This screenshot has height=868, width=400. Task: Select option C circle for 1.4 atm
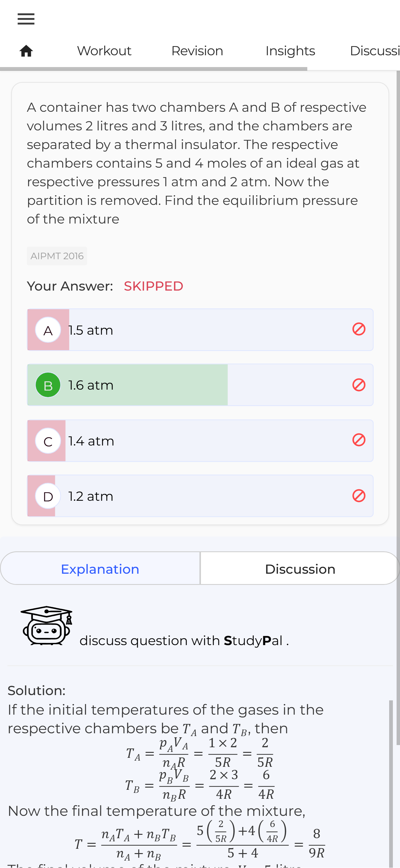[48, 441]
